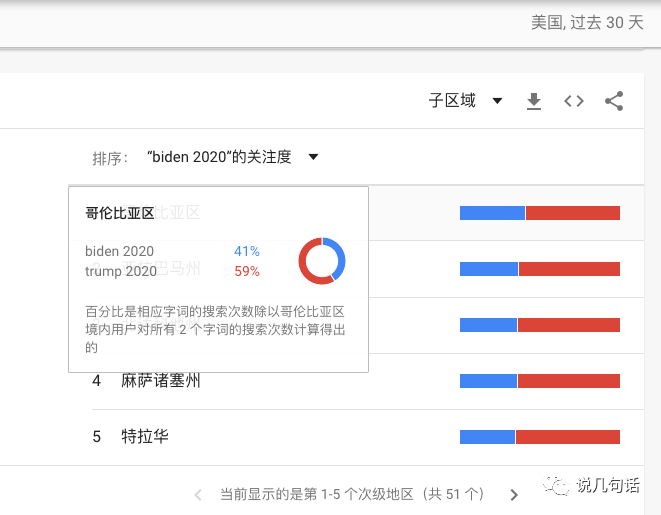The width and height of the screenshot is (661, 515).
Task: Download the subregion data as CSV
Action: point(534,101)
